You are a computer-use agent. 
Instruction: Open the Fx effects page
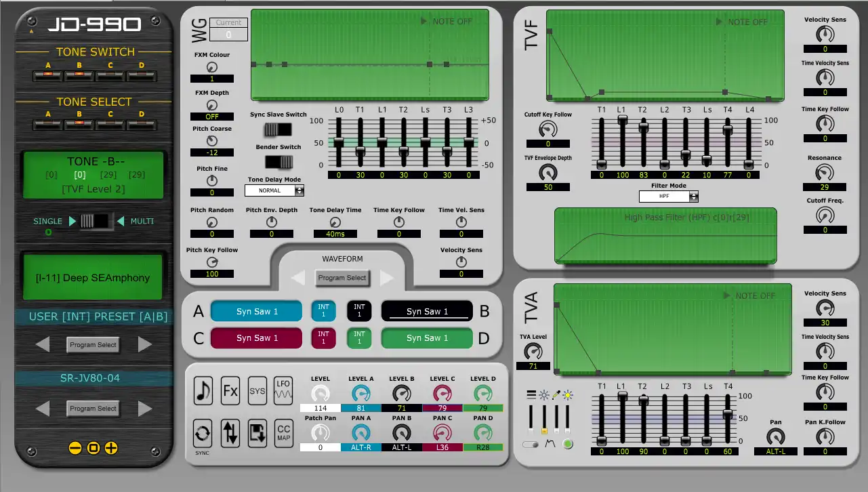pos(230,390)
